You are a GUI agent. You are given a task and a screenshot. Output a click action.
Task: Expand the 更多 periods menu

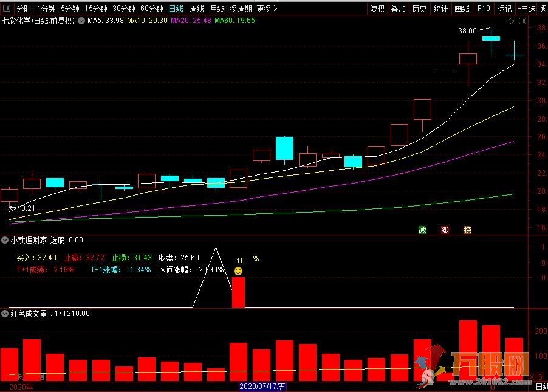(x=267, y=9)
